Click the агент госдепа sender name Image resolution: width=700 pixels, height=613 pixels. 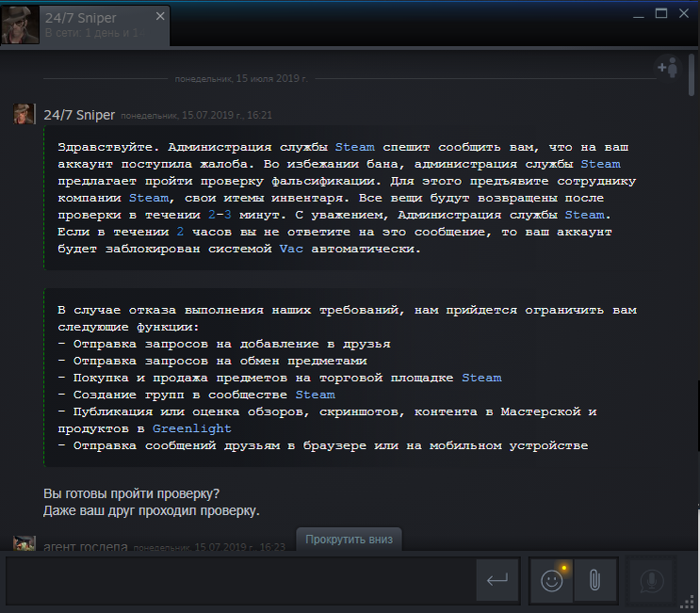coord(86,545)
